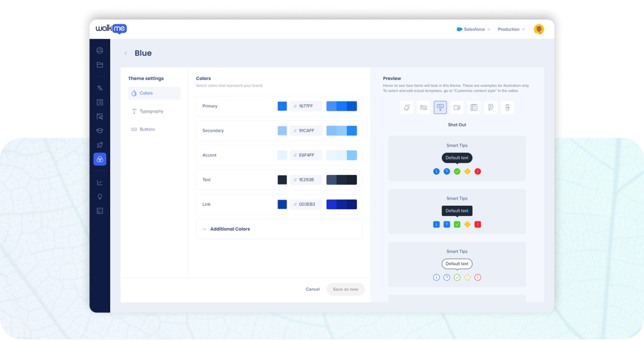644x340 pixels.
Task: Open the graduation cap icon in sidebar
Action: pos(99,131)
